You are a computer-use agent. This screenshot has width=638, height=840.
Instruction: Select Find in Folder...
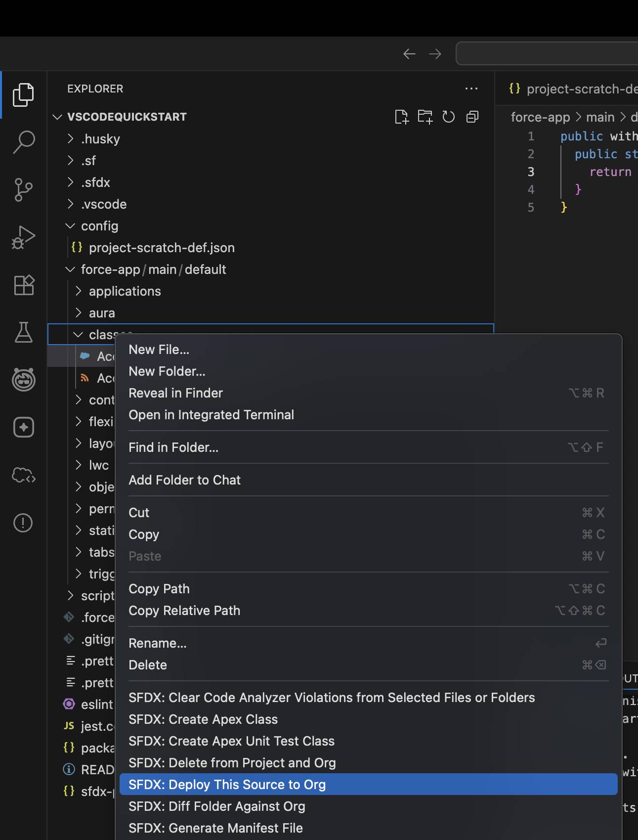click(368, 447)
